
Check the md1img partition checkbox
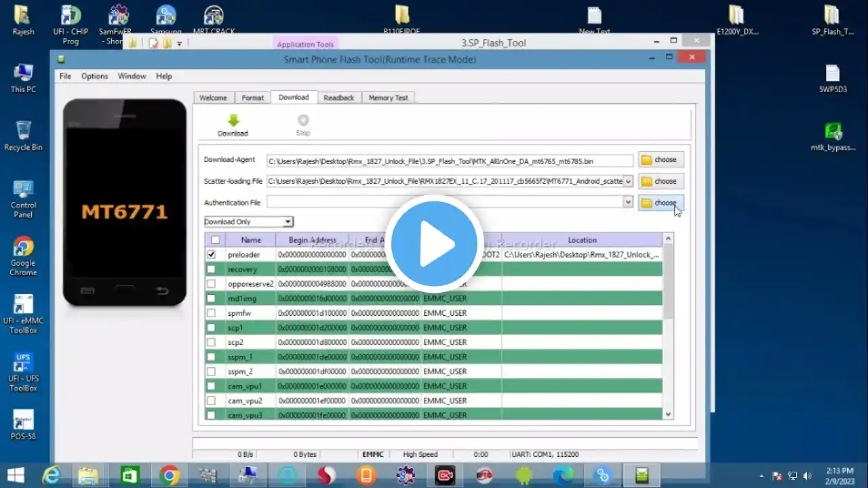pyautogui.click(x=212, y=298)
